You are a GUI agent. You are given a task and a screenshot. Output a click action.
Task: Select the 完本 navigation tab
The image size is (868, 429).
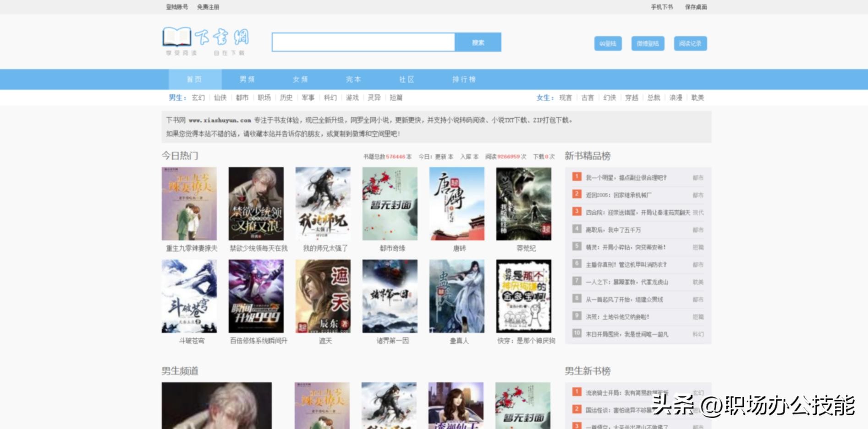click(353, 79)
